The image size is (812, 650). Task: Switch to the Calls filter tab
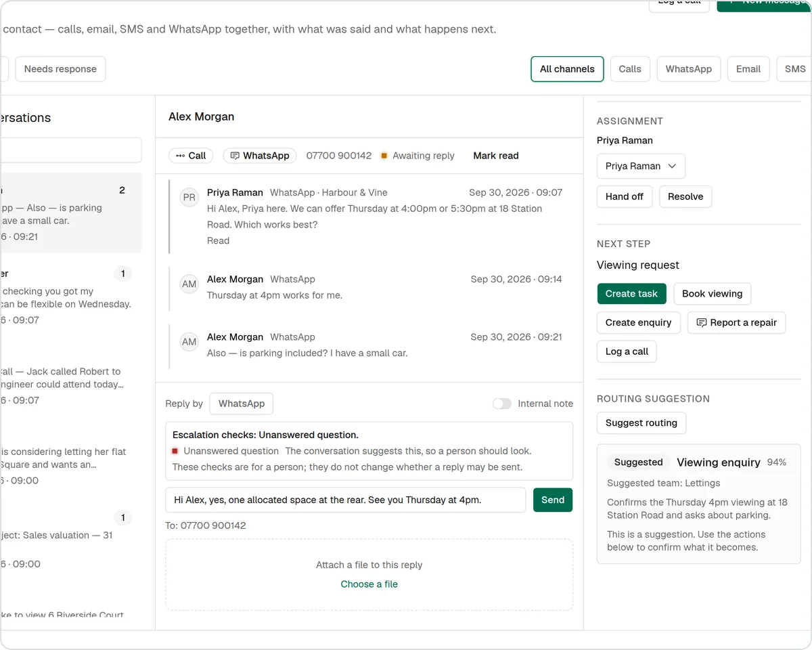pos(630,69)
